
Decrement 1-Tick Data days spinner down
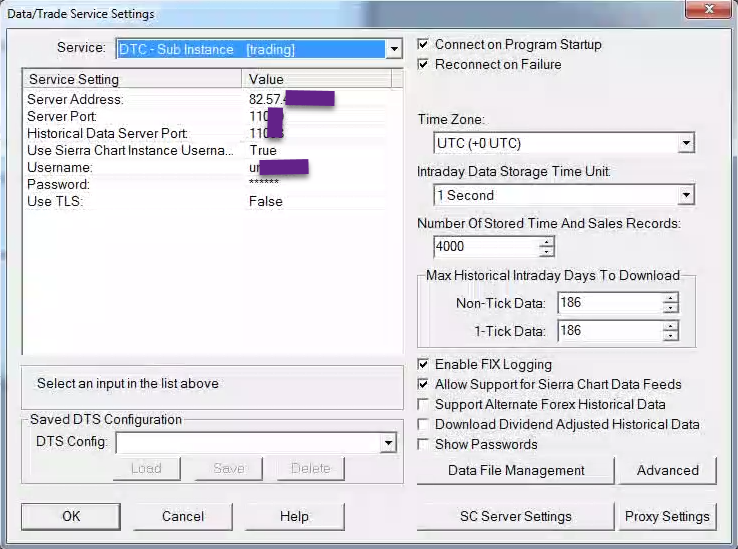(670, 335)
